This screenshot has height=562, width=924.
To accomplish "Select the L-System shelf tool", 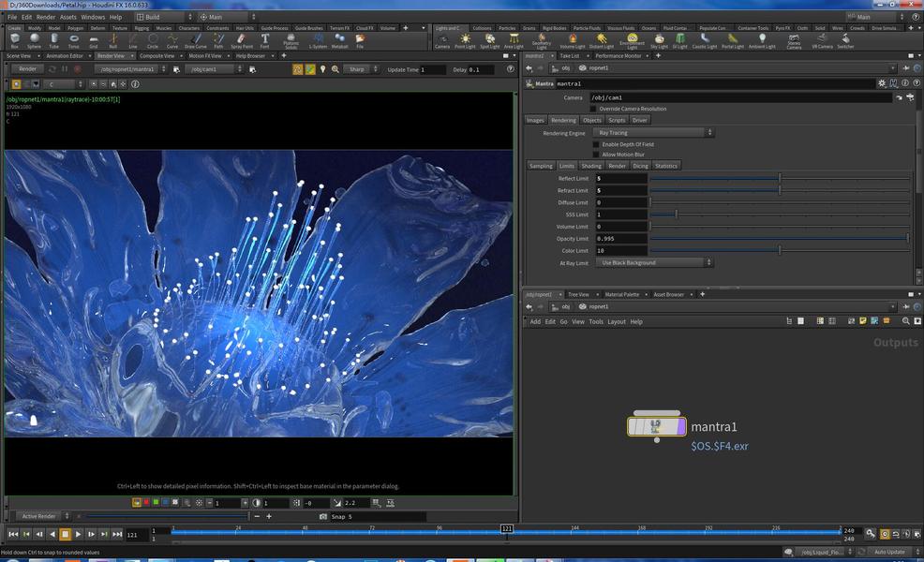I will click(x=319, y=40).
